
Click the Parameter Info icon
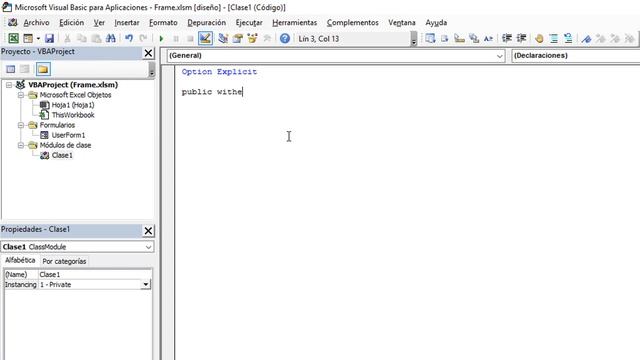pos(474,38)
